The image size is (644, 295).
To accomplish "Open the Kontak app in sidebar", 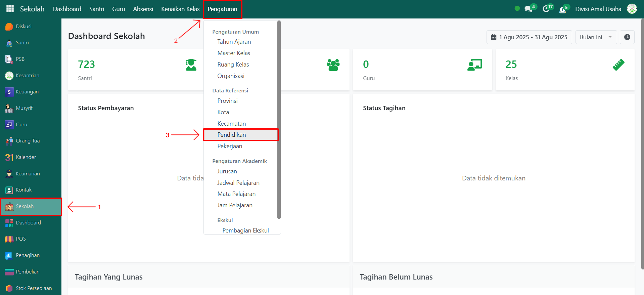I will coord(24,190).
